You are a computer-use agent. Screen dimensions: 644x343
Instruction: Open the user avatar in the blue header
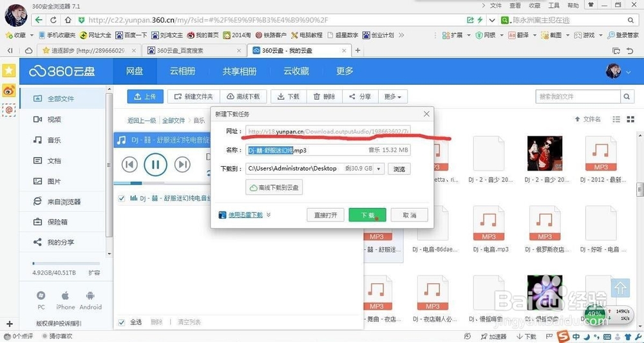coord(613,71)
